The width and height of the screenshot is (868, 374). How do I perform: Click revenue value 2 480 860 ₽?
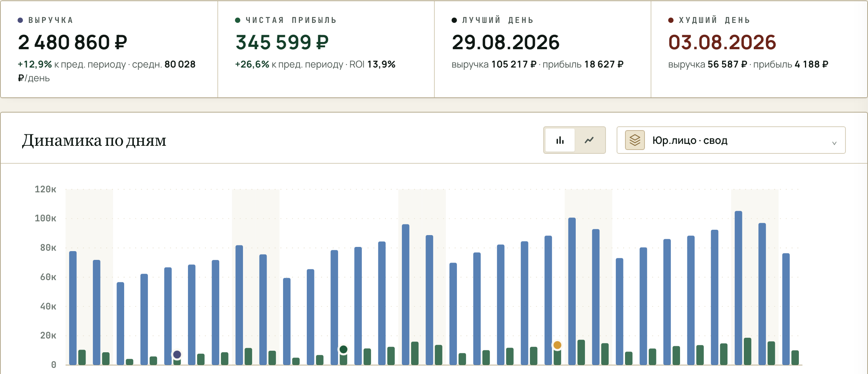(x=73, y=42)
